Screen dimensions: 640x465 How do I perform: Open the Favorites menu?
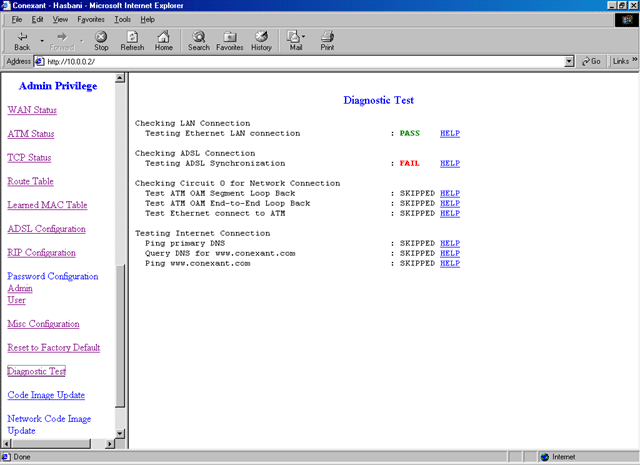(x=91, y=20)
